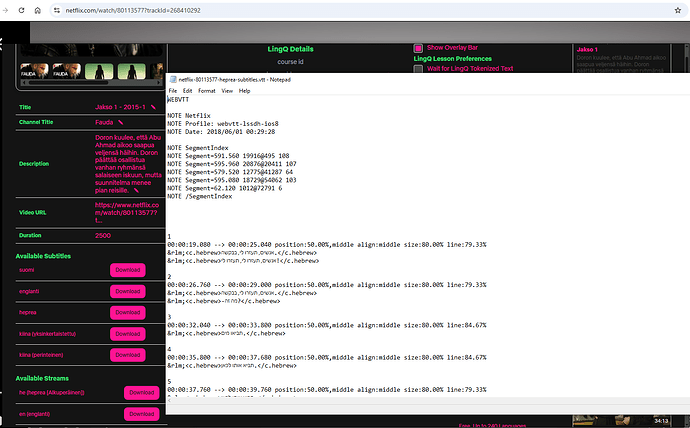Image resolution: width=690 pixels, height=428 pixels.
Task: Click the Netflix URL in the address bar
Action: coord(133,10)
